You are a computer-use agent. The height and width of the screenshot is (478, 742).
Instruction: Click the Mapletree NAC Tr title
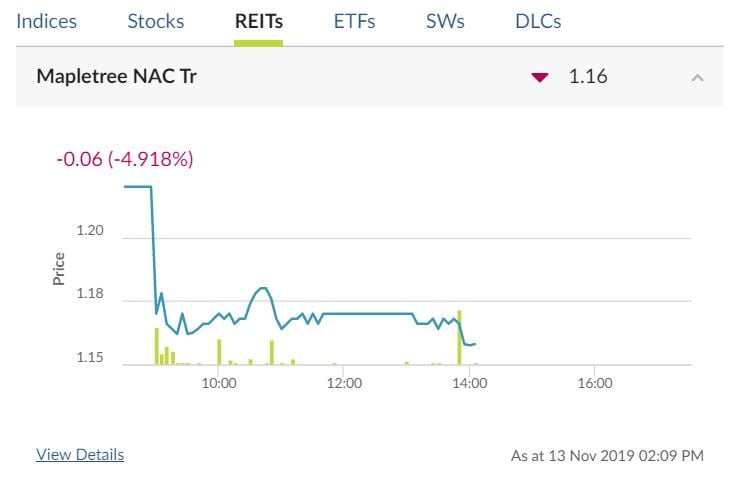[x=116, y=76]
